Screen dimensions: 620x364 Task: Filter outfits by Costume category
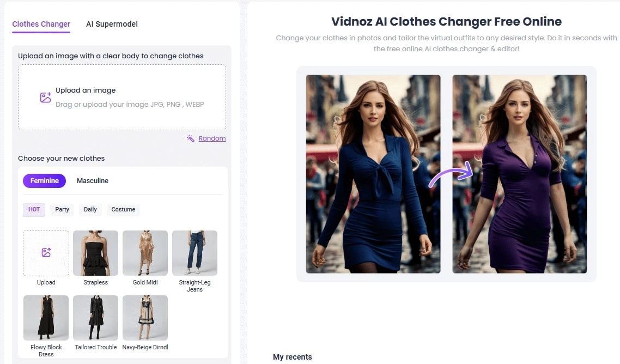pyautogui.click(x=123, y=209)
